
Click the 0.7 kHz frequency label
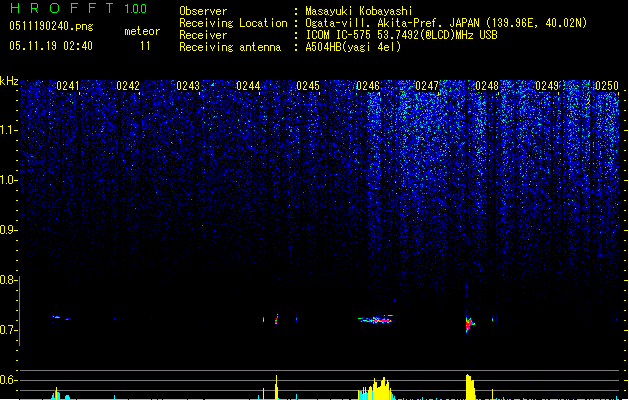[x=8, y=330]
